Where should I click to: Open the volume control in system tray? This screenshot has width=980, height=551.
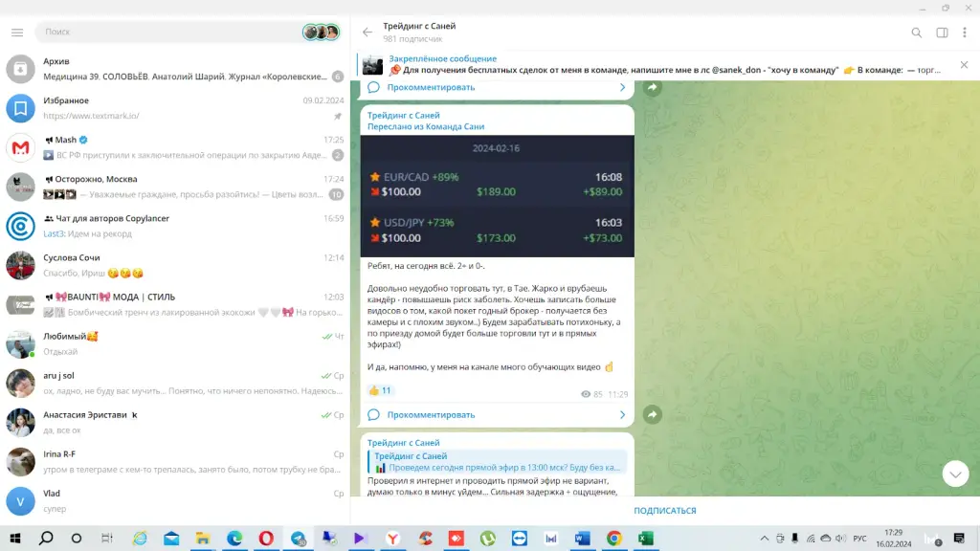click(840, 539)
